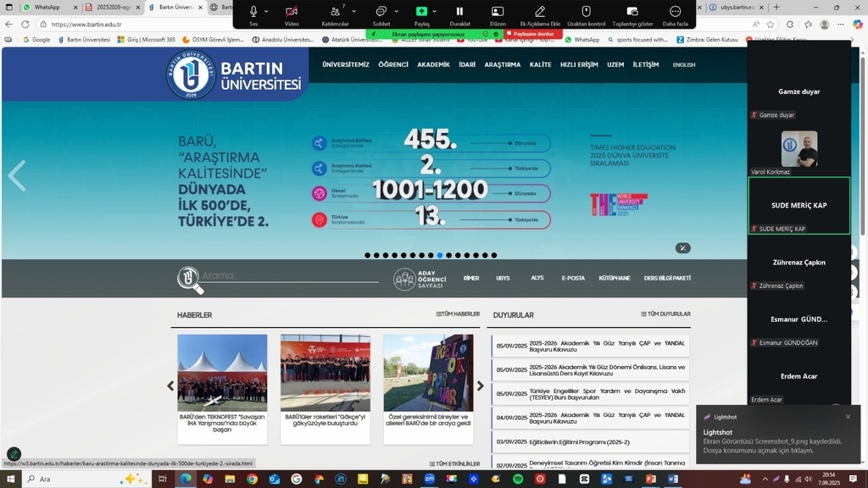Click the Uzaktan kontrol mouse icon
Image resolution: width=868 pixels, height=488 pixels.
point(587,11)
